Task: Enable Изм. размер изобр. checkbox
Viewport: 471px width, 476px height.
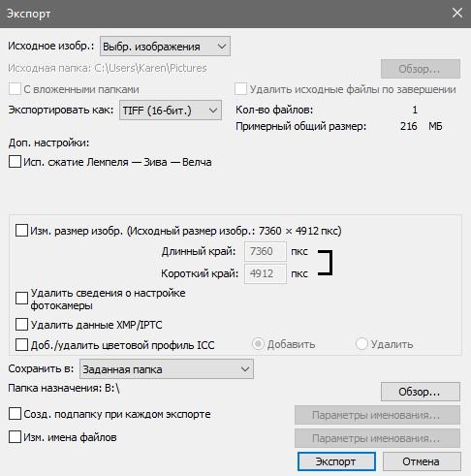Action: pyautogui.click(x=21, y=231)
